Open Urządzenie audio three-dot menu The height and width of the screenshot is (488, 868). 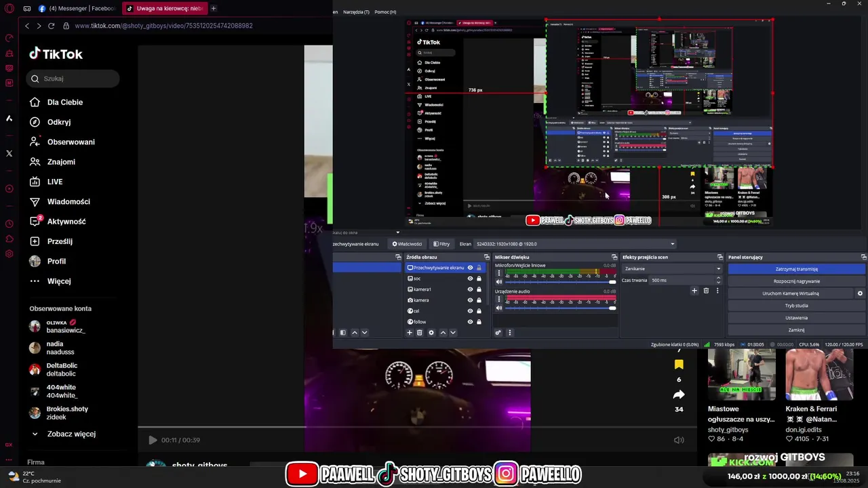[x=499, y=299]
